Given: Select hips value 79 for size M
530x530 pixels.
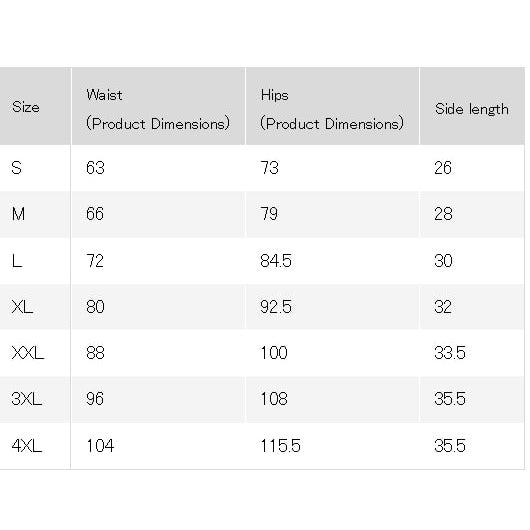Looking at the screenshot, I should click(x=269, y=214).
